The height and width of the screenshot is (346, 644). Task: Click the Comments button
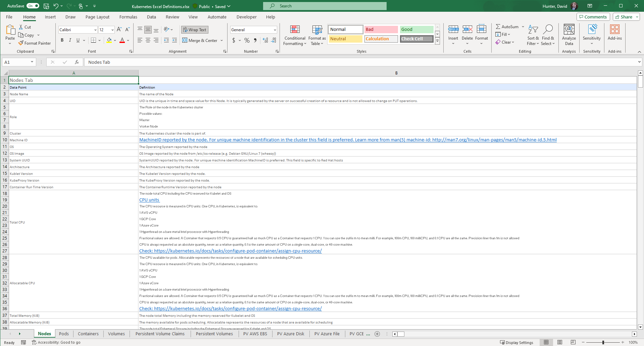593,17
